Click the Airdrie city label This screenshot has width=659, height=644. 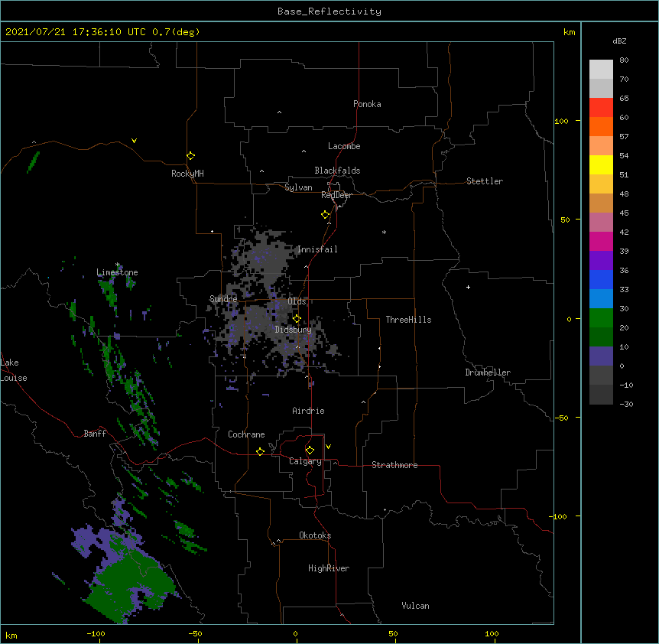(x=308, y=411)
